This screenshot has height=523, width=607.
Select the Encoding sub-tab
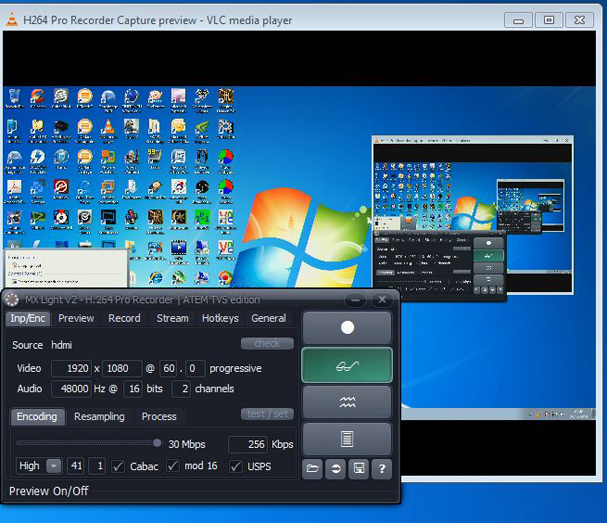pyautogui.click(x=37, y=417)
